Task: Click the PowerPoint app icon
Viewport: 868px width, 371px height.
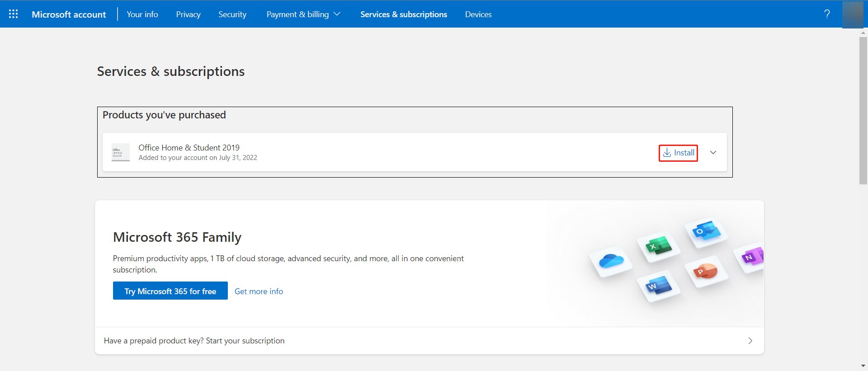Action: point(706,271)
